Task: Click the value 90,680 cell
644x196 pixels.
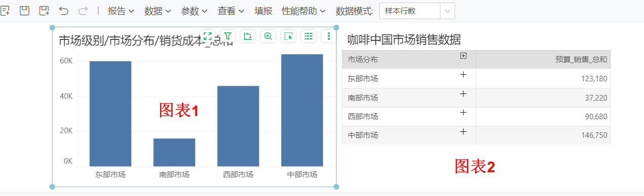Action: tap(543, 116)
